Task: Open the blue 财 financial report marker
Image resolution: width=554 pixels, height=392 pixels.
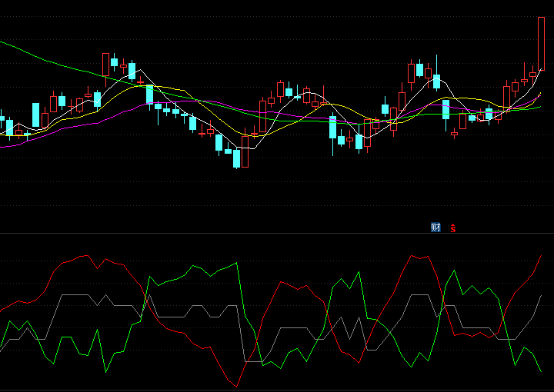Action: pos(436,228)
